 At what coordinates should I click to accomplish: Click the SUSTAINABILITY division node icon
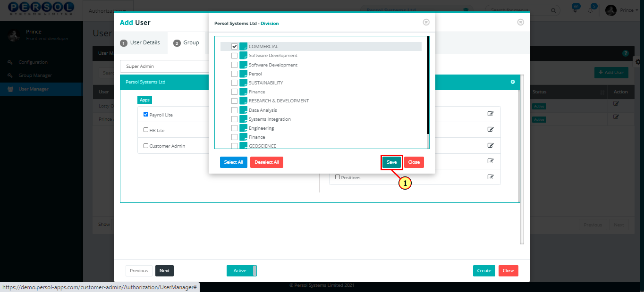244,83
